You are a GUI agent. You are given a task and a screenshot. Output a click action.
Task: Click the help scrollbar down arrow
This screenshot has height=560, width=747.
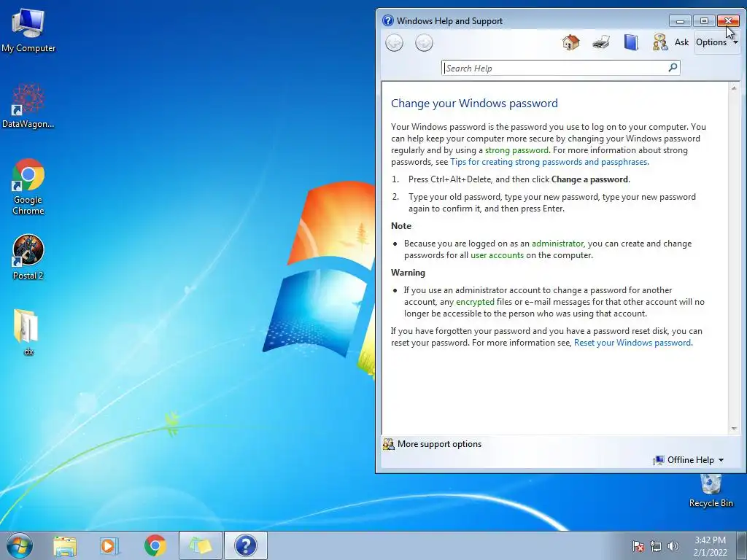734,429
